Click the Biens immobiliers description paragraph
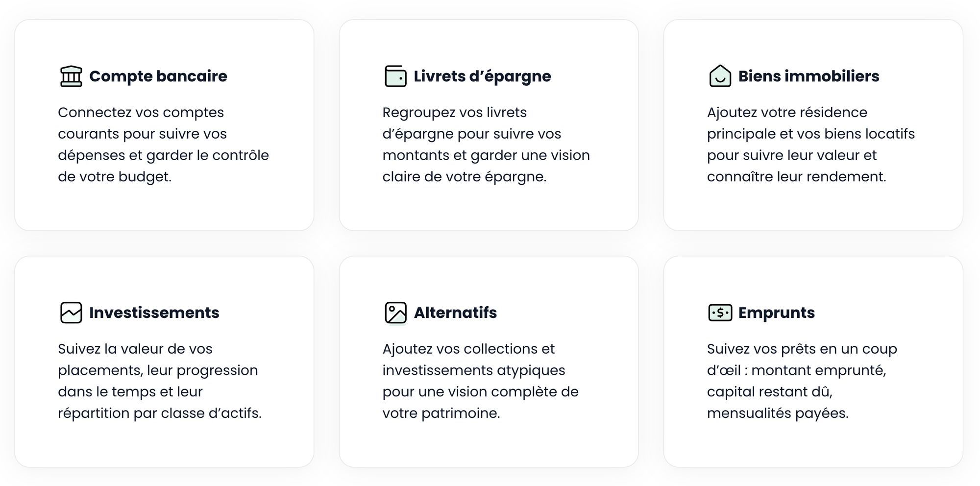This screenshot has height=486, width=980. coord(810,145)
